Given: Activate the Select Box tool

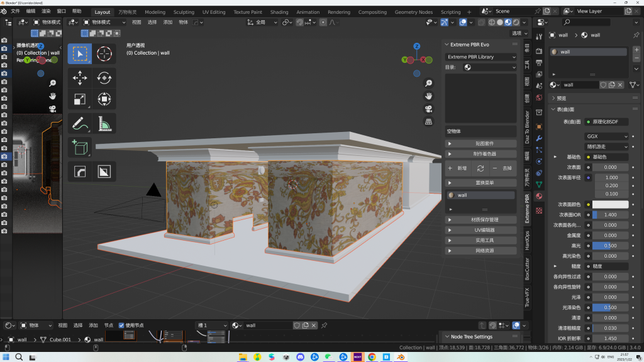Looking at the screenshot, I should coord(80,54).
